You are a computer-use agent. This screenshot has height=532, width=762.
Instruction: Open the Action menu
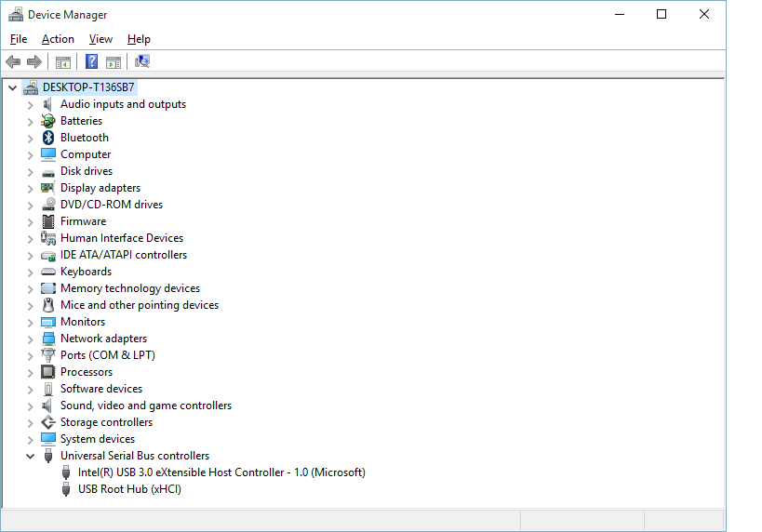click(x=58, y=39)
